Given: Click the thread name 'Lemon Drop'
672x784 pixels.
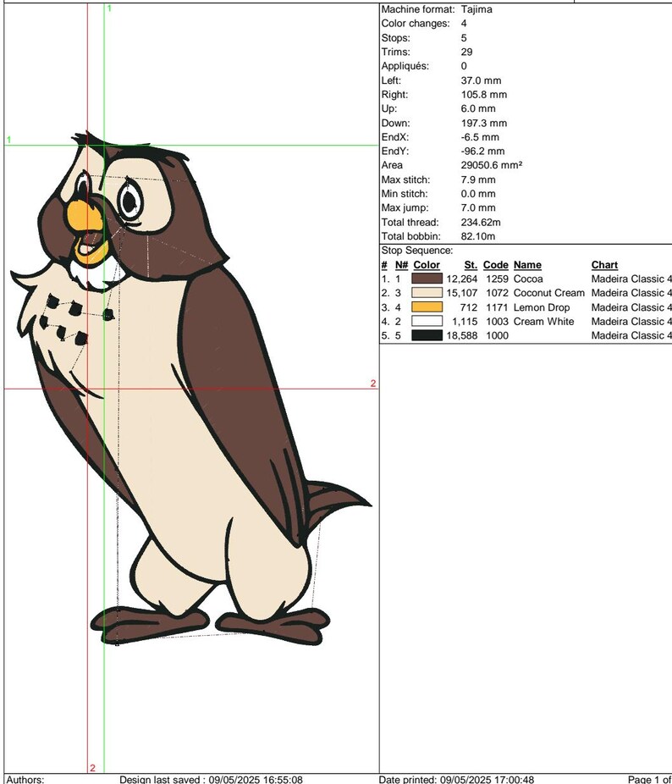Looking at the screenshot, I should click(542, 307).
